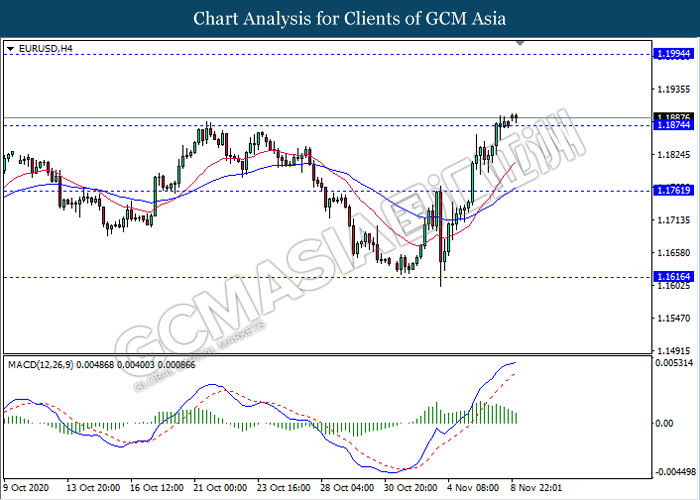Select the 21 Oct 00:00 time label

coord(219,487)
